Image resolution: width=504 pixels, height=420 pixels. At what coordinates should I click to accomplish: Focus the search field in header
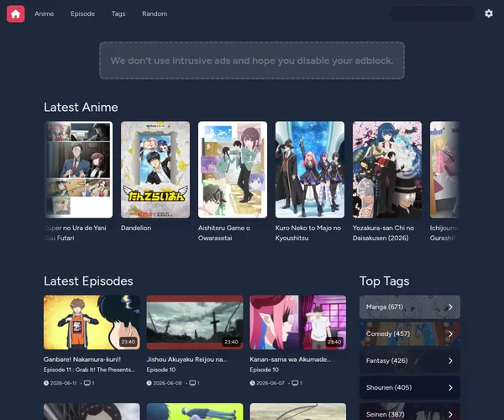432,13
